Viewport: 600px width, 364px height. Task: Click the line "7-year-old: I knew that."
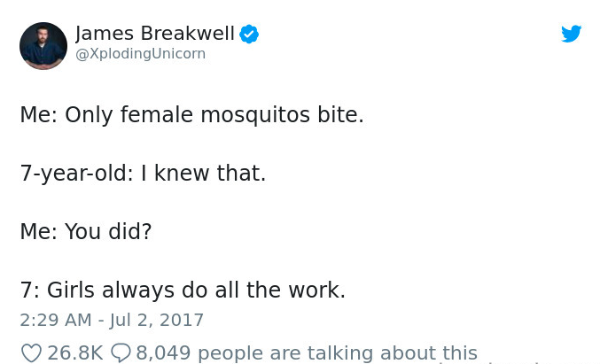143,173
